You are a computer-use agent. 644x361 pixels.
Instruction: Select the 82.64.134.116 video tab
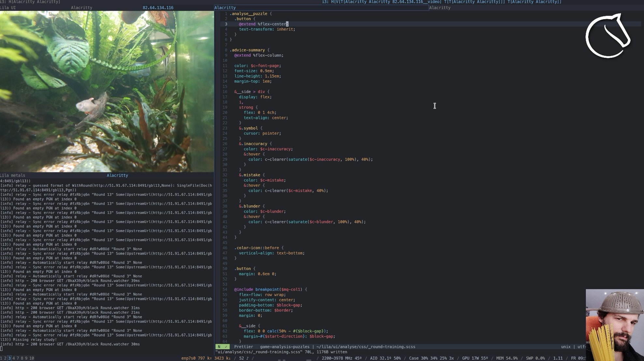158,7
